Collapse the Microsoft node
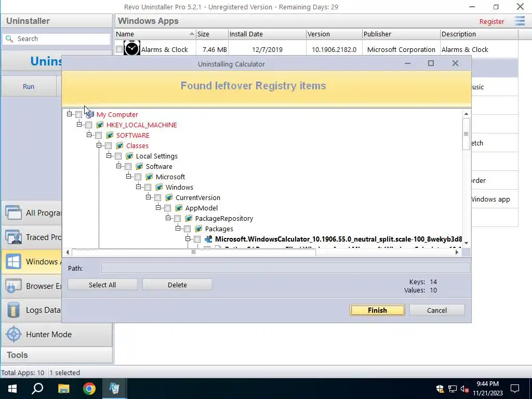532x399 pixels. click(x=128, y=176)
